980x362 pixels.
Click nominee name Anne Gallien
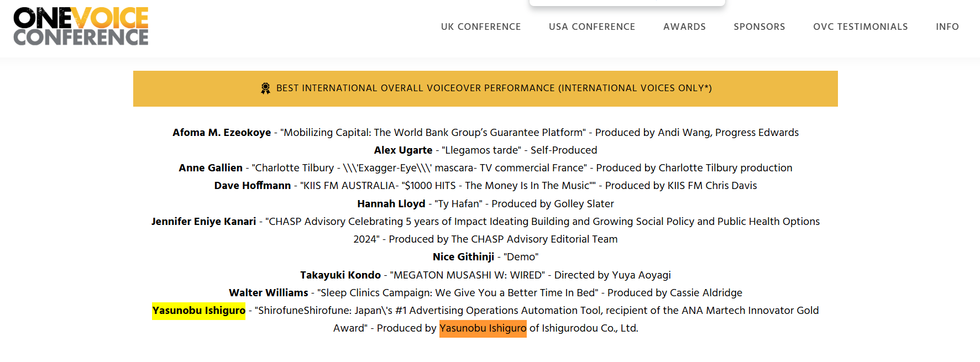[211, 168]
